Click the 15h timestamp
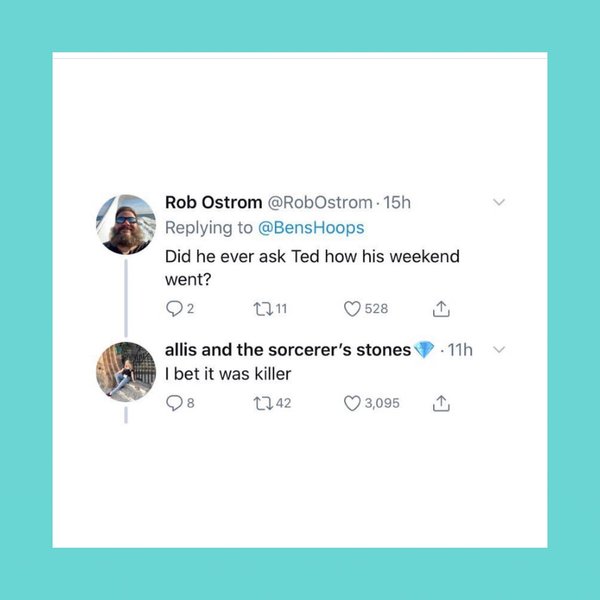Image resolution: width=600 pixels, height=600 pixels. [397, 202]
